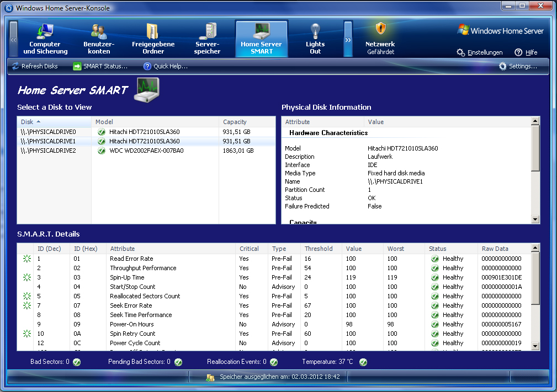Click star icon on Reallocated Sectors Count row
This screenshot has height=392, width=557.
[x=27, y=296]
